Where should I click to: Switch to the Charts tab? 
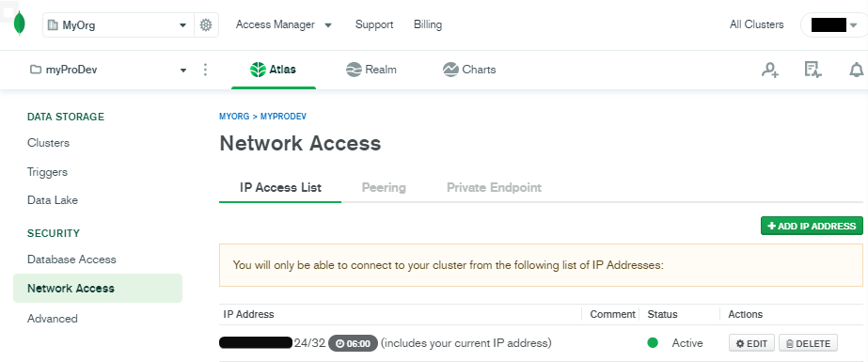(x=469, y=70)
